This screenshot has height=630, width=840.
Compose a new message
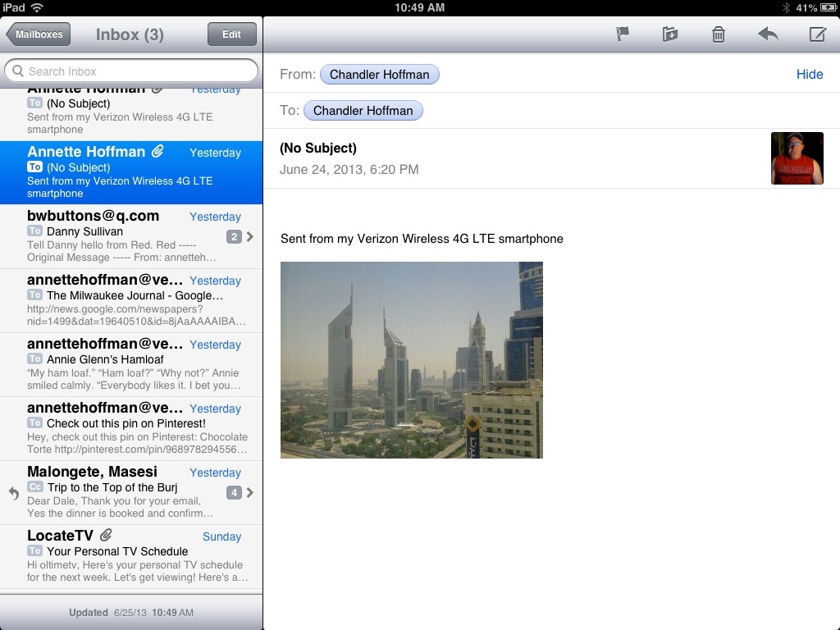click(817, 34)
